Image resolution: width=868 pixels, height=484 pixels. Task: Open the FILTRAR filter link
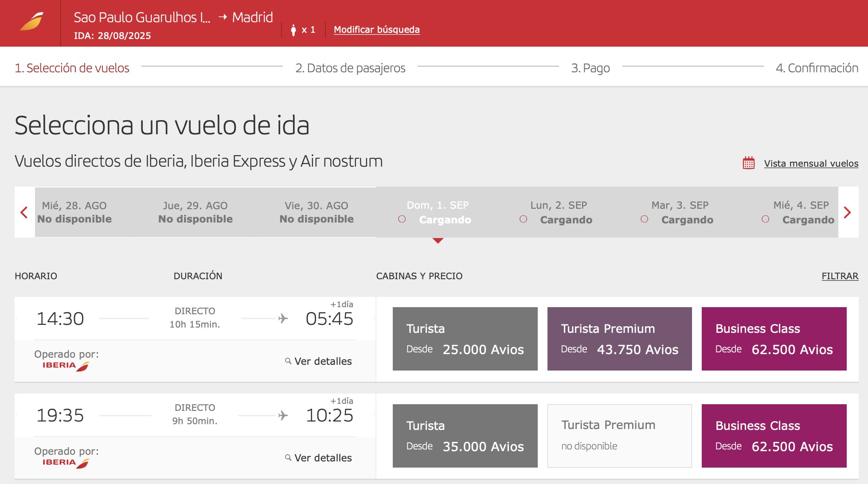pos(840,276)
